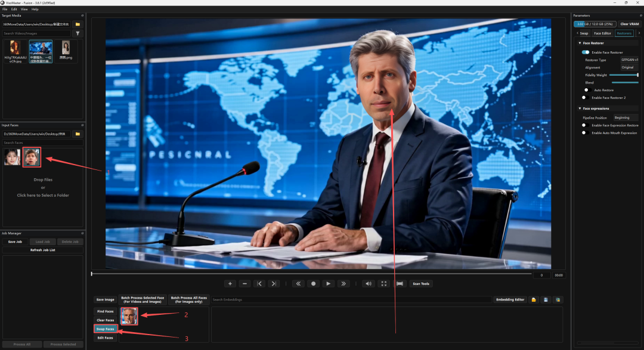Adjust the Fidelity Weight slider

click(x=624, y=75)
